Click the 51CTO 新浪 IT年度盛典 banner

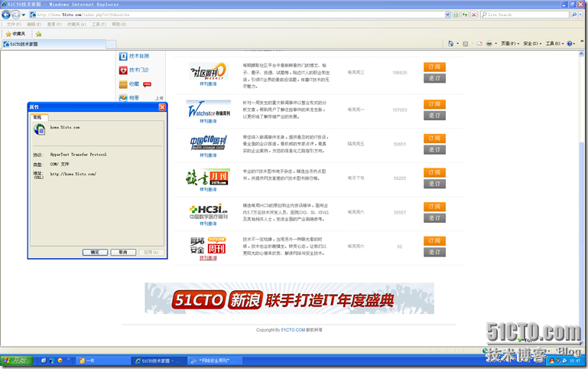[x=289, y=299]
